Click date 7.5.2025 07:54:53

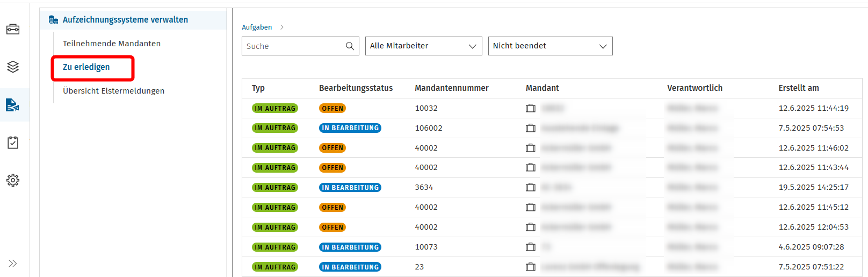pos(811,128)
